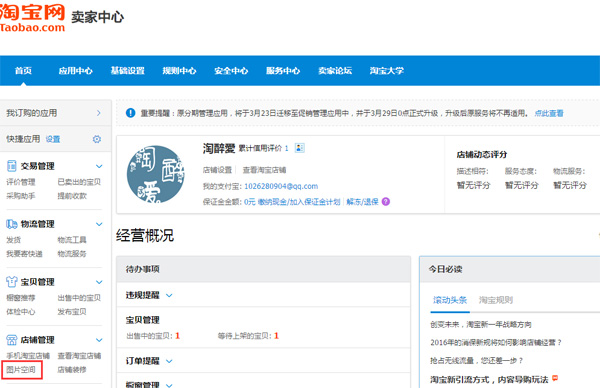Open 橱窗推荐 in sidebar
The image size is (600, 388).
pyautogui.click(x=21, y=298)
